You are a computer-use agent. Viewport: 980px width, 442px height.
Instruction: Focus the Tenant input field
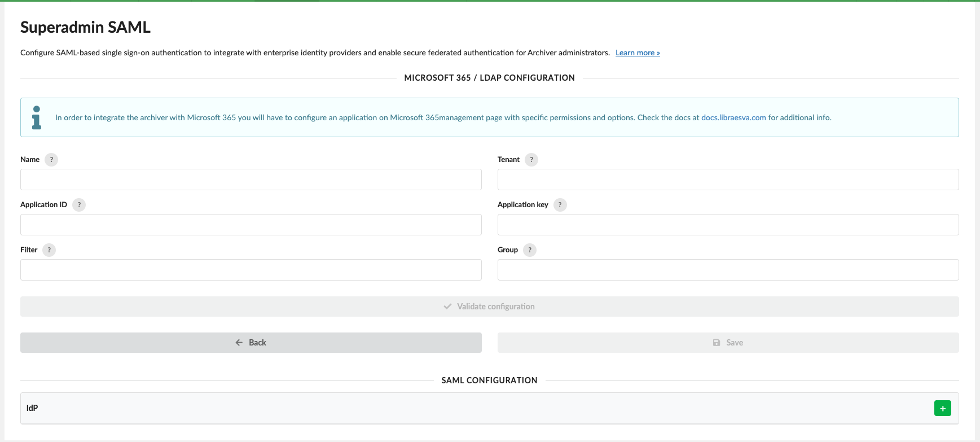pos(728,180)
